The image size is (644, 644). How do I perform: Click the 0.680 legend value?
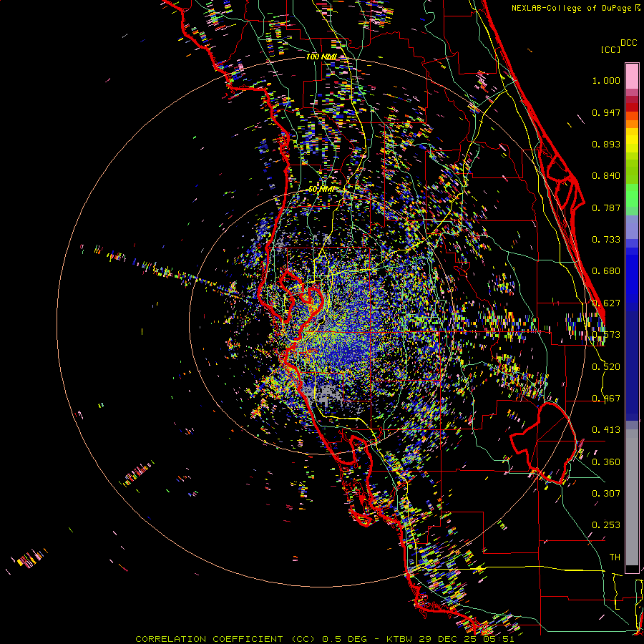pyautogui.click(x=606, y=271)
